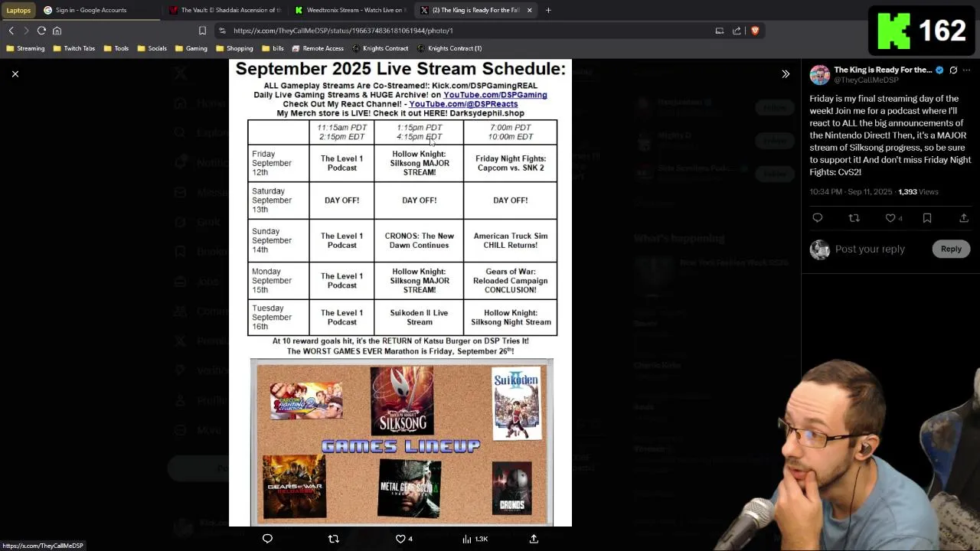Share the tweet via sidebar share icon
The image size is (980, 551).
(x=964, y=218)
